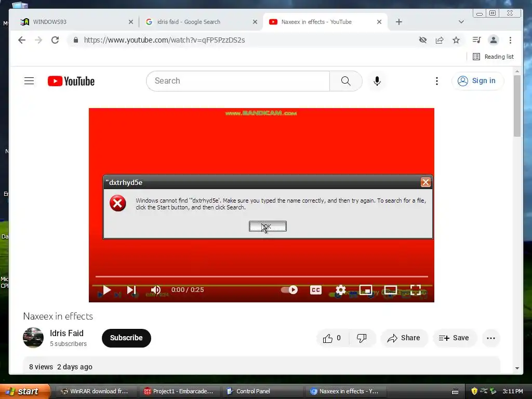Image resolution: width=532 pixels, height=399 pixels.
Task: Save the video to playlist
Action: click(454, 338)
